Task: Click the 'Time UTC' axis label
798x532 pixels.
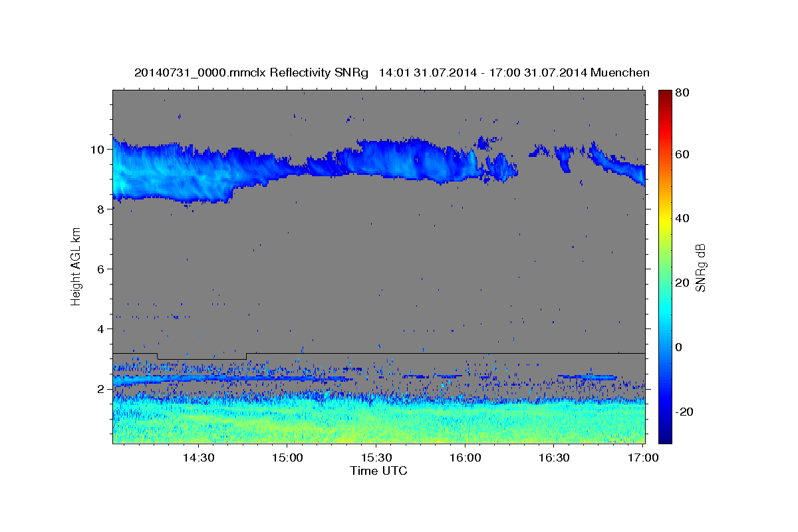Action: (378, 471)
